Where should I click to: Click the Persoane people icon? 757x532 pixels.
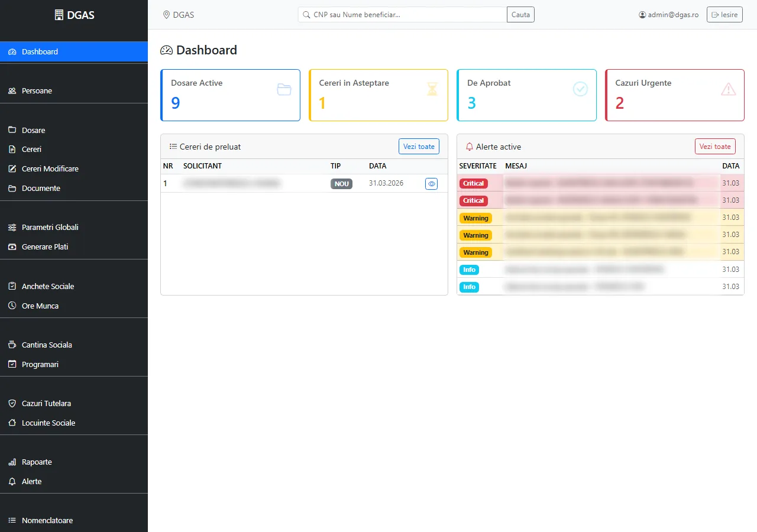pos(12,91)
